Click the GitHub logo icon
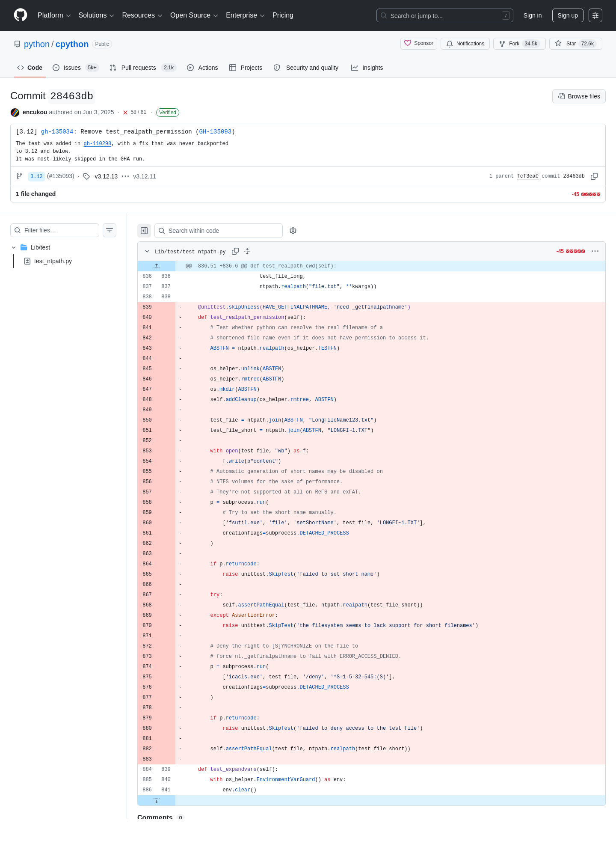The image size is (616, 856). pos(21,15)
